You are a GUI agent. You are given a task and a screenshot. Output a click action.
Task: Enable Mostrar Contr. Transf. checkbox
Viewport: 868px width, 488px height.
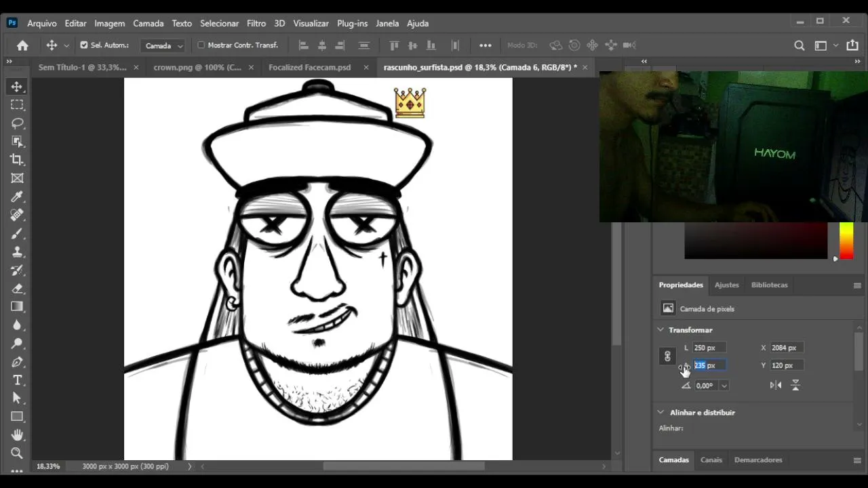pos(201,45)
